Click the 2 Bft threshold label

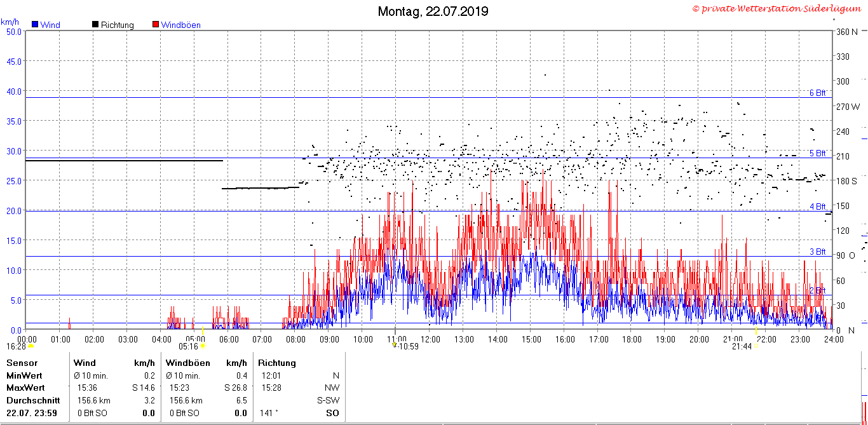(x=817, y=290)
